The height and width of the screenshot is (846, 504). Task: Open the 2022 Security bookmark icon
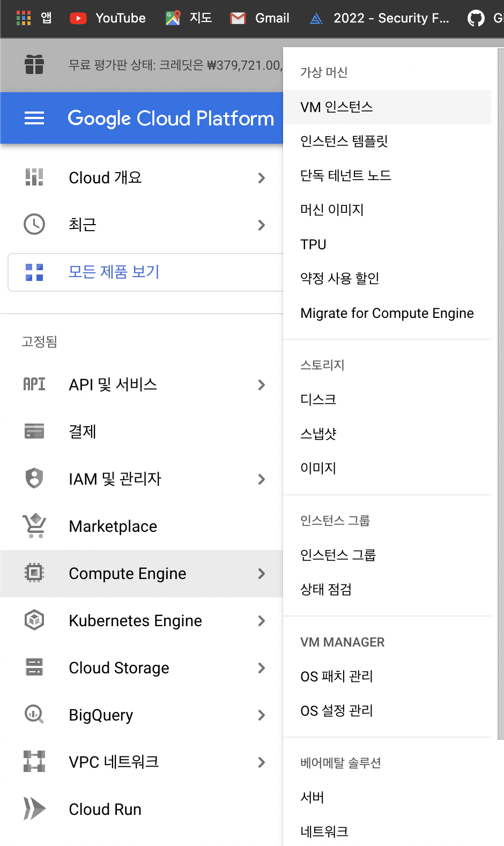pos(316,19)
